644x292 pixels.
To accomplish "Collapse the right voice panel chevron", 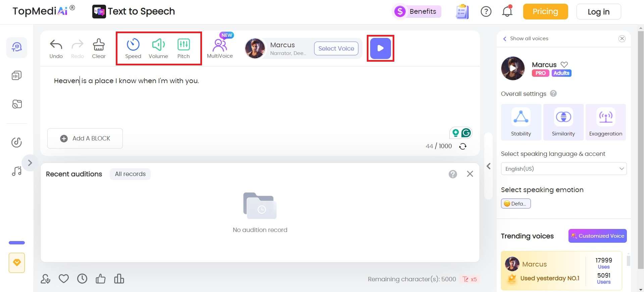I will [x=489, y=166].
